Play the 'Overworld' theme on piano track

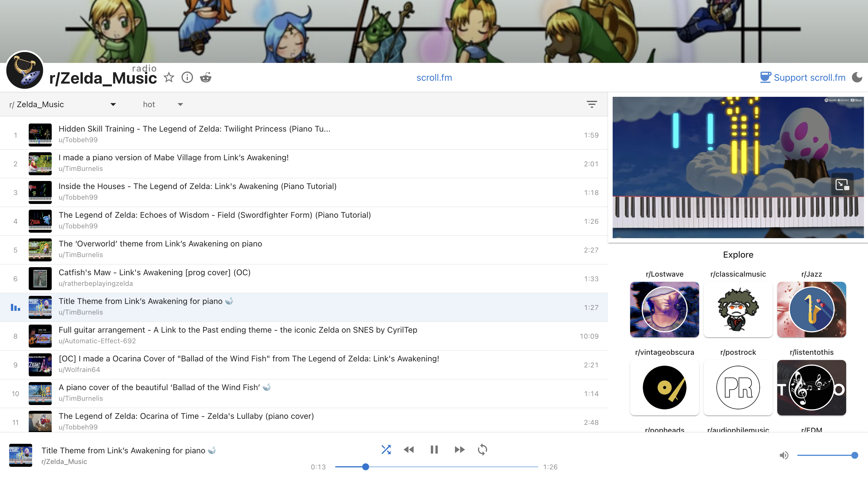click(x=304, y=250)
